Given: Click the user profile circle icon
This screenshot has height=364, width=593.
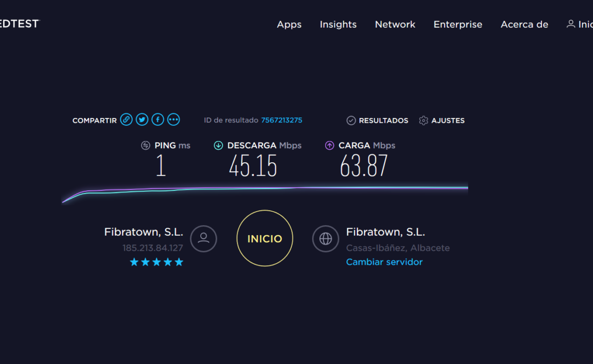Looking at the screenshot, I should coord(203,239).
